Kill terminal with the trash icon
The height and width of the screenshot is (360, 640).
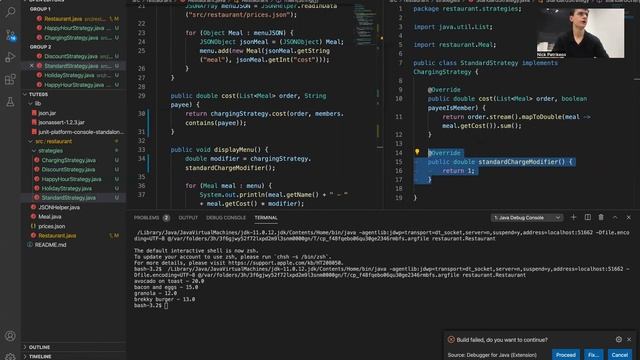pyautogui.click(x=601, y=218)
